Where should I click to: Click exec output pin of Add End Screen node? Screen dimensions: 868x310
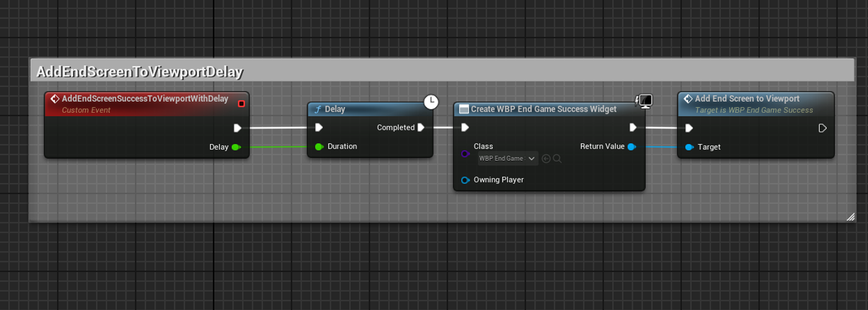pos(822,128)
